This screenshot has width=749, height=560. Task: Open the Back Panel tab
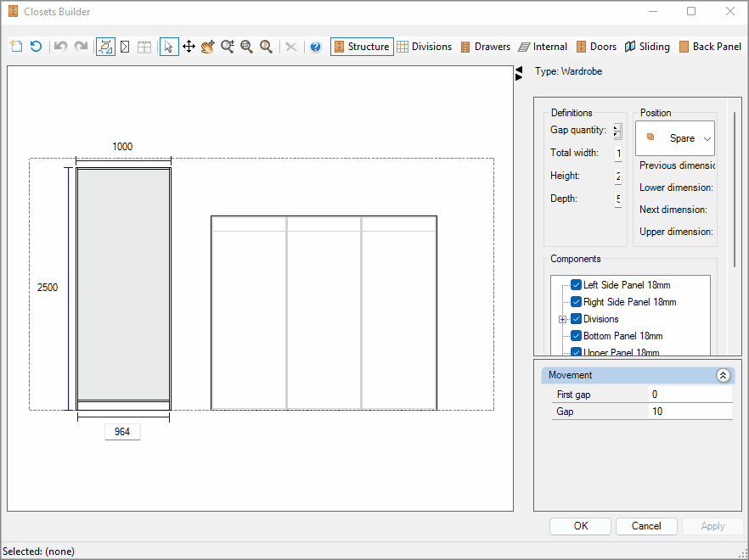(x=710, y=47)
